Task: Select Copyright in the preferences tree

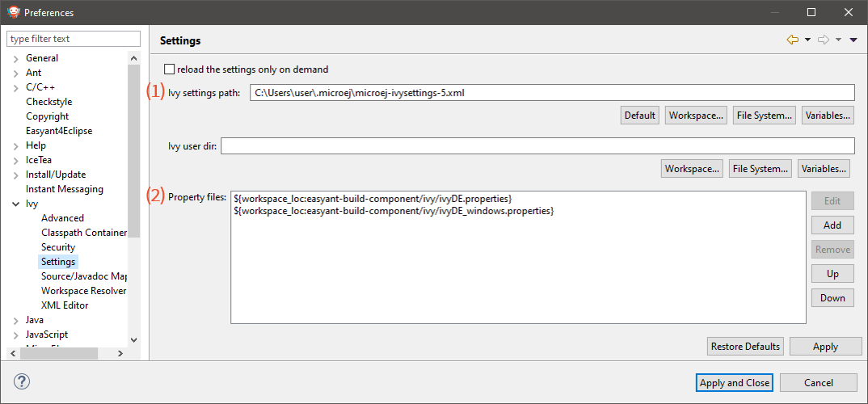Action: (x=47, y=116)
